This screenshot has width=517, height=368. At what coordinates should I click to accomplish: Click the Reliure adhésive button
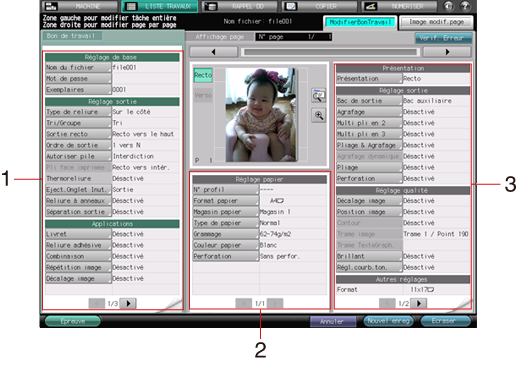[78, 245]
